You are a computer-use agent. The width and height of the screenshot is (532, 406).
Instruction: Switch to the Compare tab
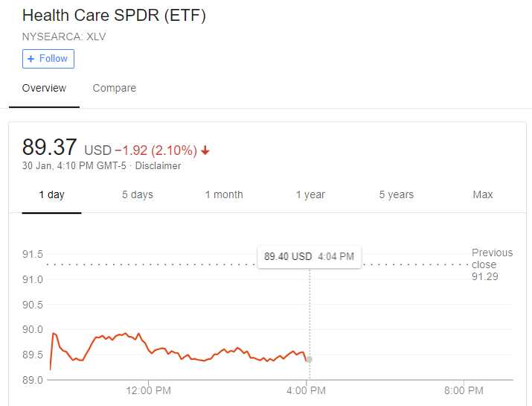coord(114,89)
